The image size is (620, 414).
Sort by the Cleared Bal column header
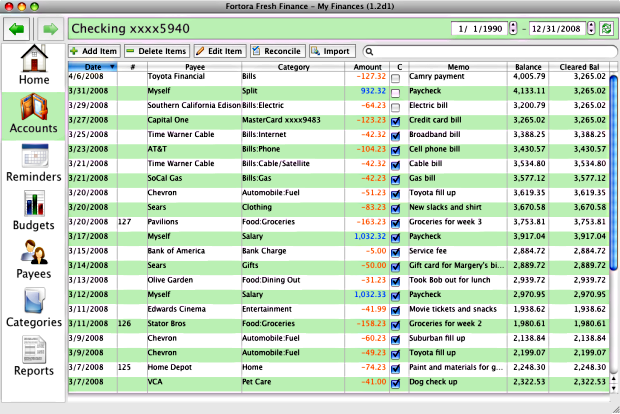tap(579, 67)
